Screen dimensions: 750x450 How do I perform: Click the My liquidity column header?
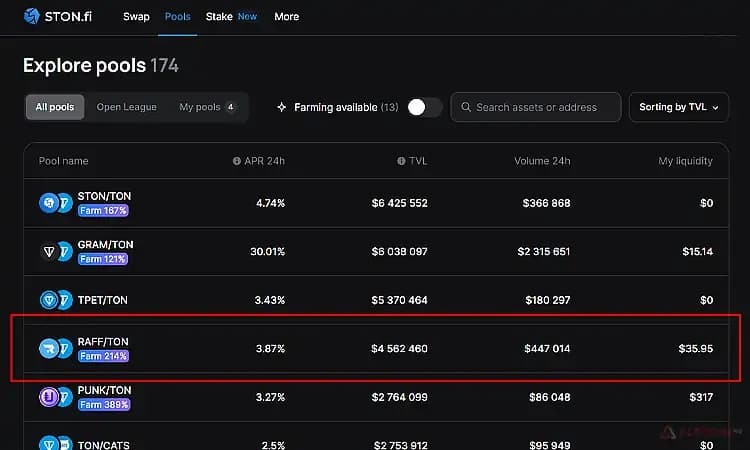[x=685, y=161]
